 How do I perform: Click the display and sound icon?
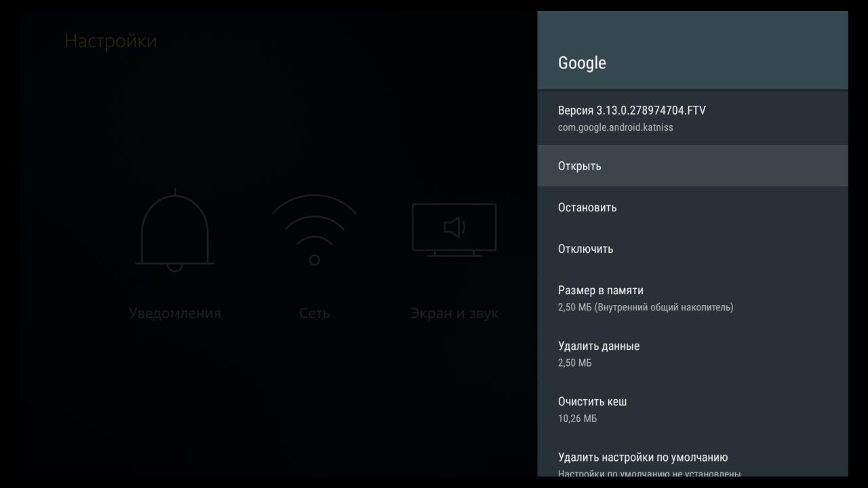(454, 230)
